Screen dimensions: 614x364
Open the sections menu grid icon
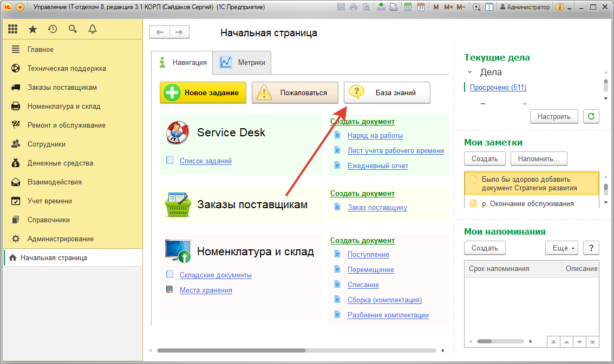(12, 29)
